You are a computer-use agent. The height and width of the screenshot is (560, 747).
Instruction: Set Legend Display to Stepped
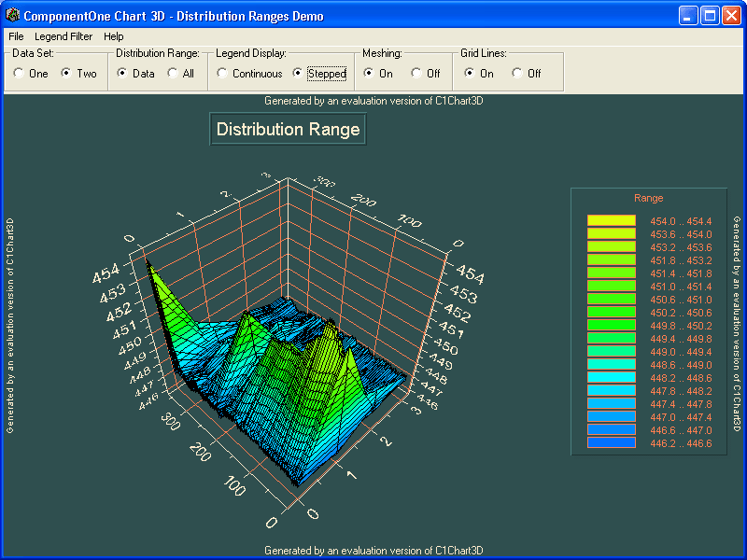pos(298,74)
